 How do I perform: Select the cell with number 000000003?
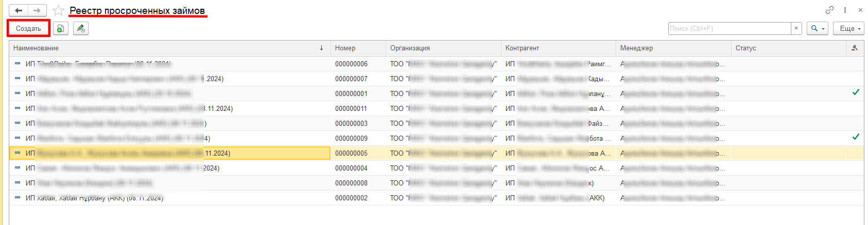click(358, 123)
